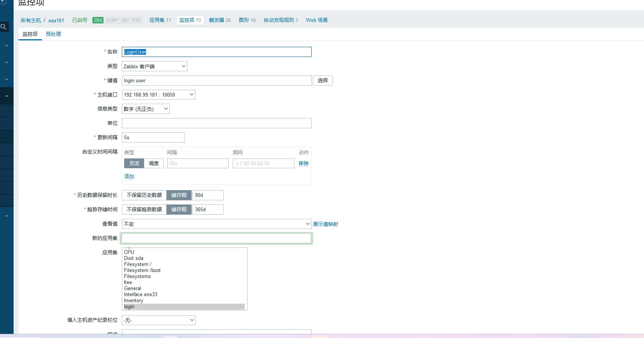
Task: Select Interface ens33 in application list
Action: (184, 295)
